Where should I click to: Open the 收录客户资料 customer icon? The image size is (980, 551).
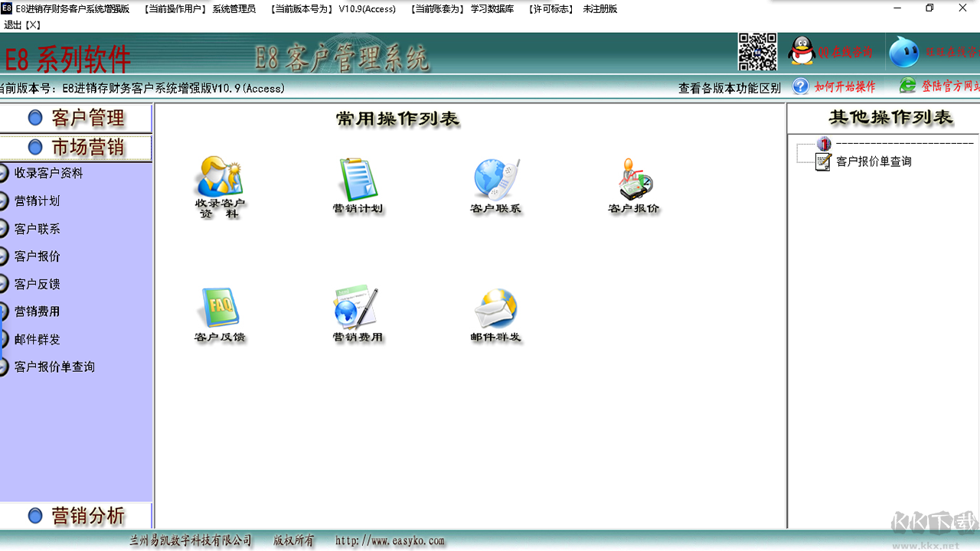coord(219,177)
